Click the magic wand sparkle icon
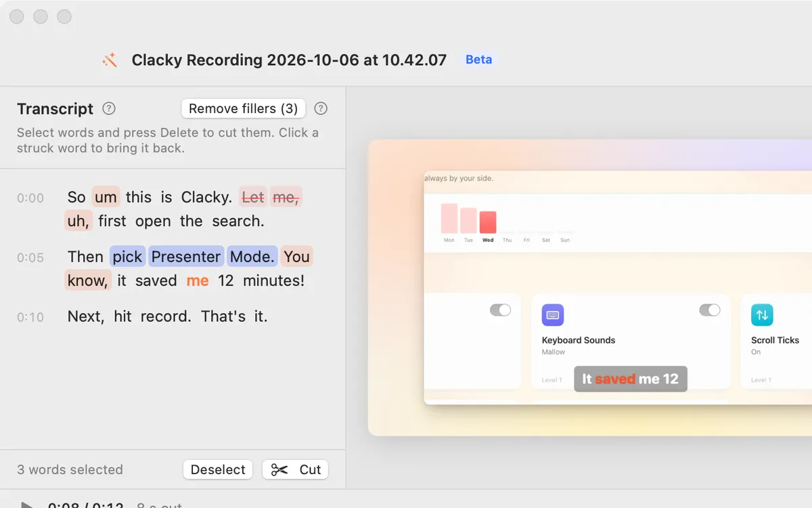 click(110, 60)
